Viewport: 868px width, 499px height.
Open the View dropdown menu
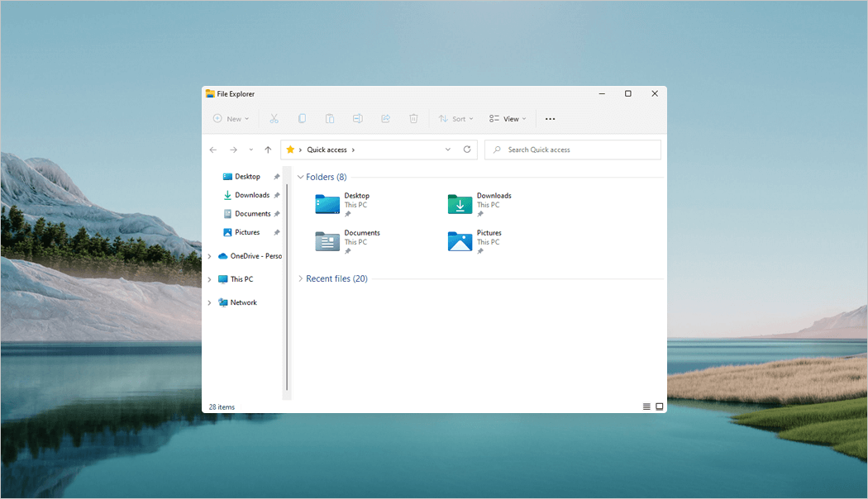(x=508, y=119)
